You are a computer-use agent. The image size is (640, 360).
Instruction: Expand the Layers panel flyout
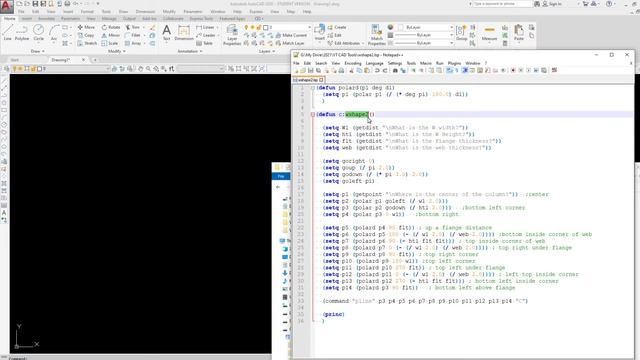[x=267, y=51]
